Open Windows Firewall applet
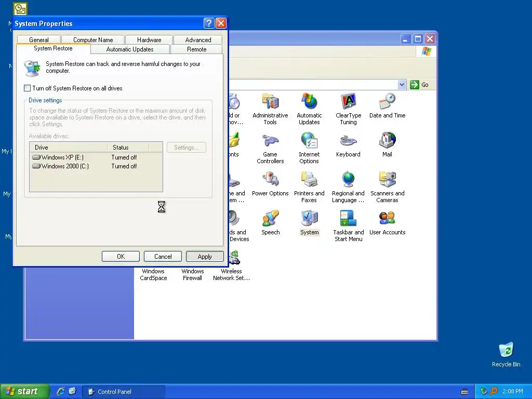 click(192, 274)
